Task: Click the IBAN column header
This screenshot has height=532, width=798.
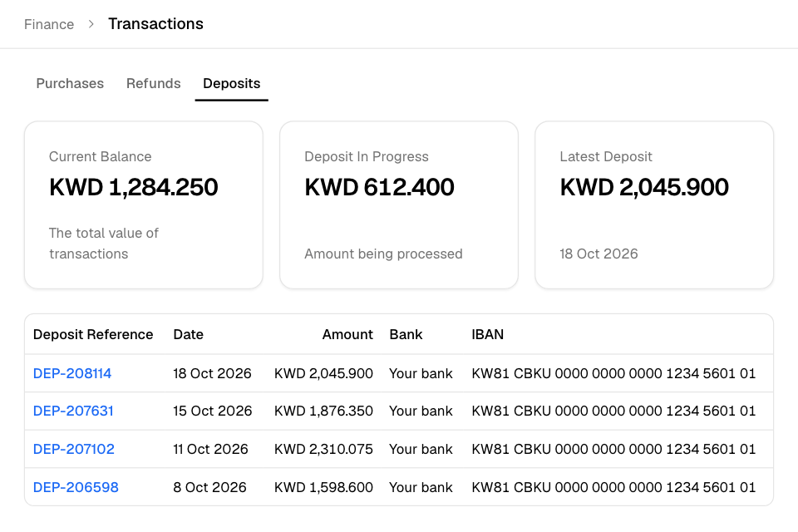Action: [488, 334]
